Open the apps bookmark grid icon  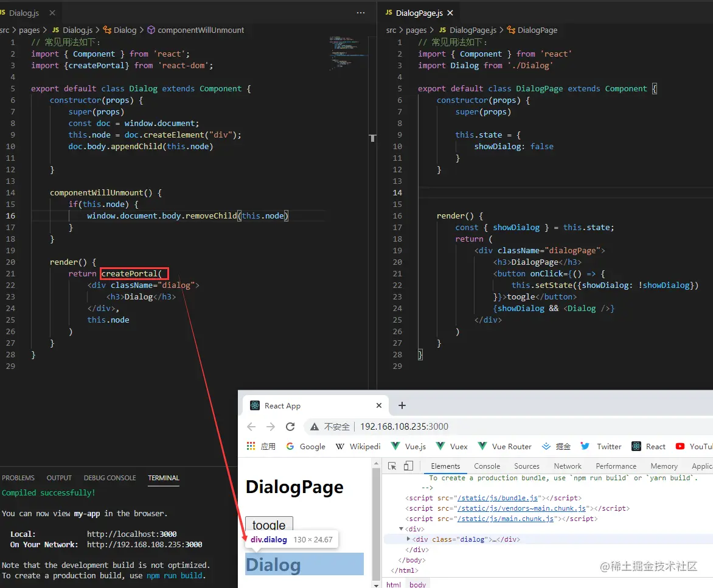point(251,446)
